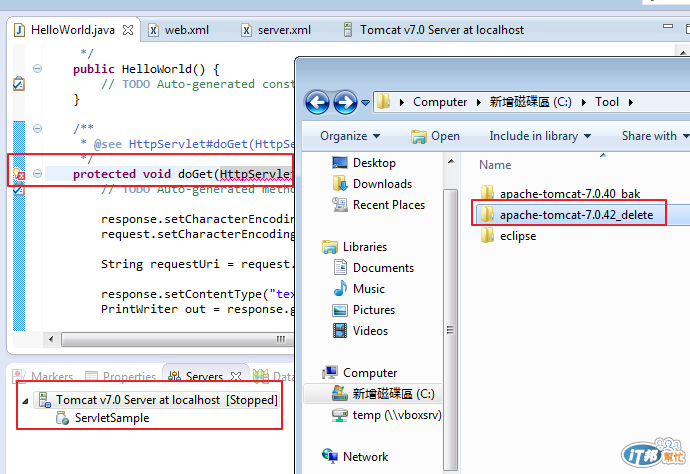Collapse the Javadoc comment fold marker
The width and height of the screenshot is (690, 474).
tap(37, 129)
